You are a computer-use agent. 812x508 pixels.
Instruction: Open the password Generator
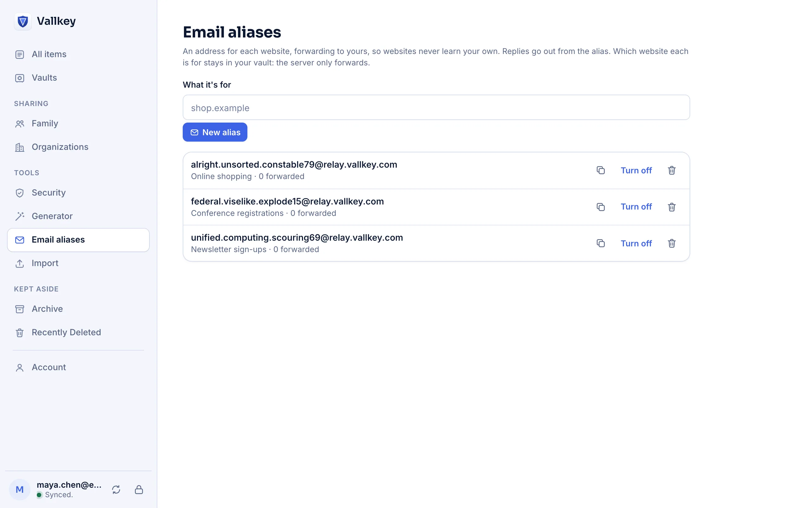(x=78, y=216)
